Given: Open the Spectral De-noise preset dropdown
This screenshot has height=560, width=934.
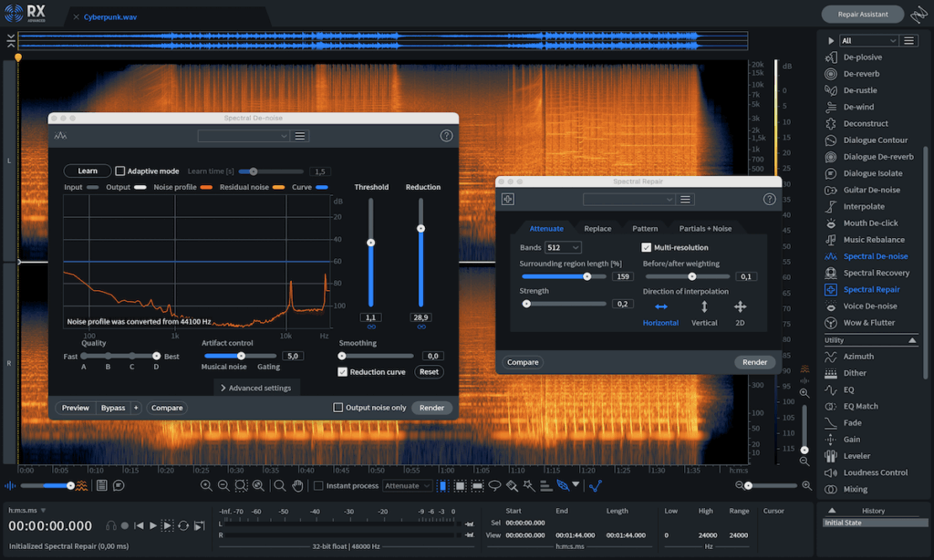Looking at the screenshot, I should click(244, 136).
